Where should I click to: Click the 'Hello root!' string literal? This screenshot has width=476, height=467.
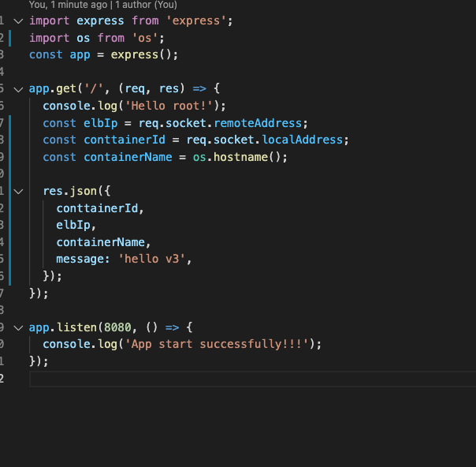point(169,106)
